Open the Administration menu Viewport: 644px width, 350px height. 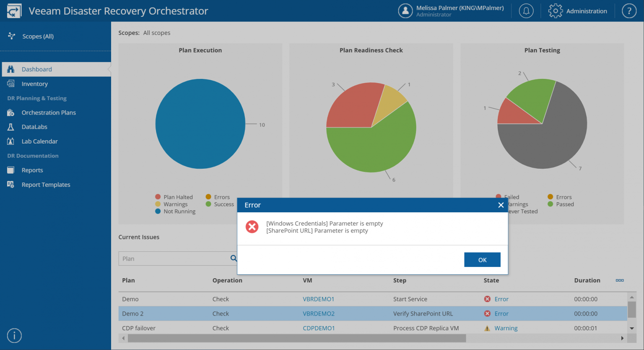[x=578, y=11]
